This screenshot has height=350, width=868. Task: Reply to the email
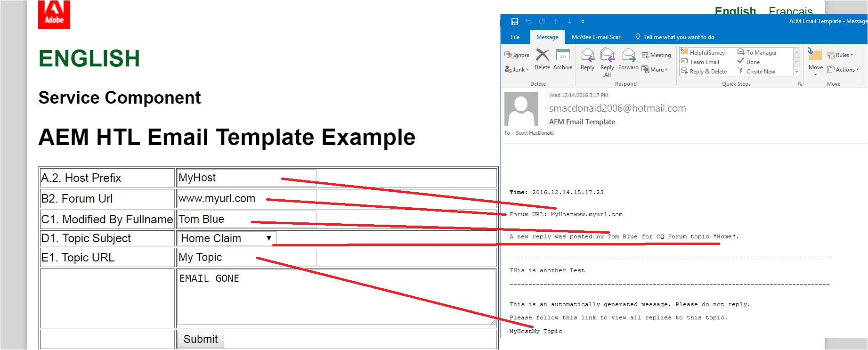(587, 60)
